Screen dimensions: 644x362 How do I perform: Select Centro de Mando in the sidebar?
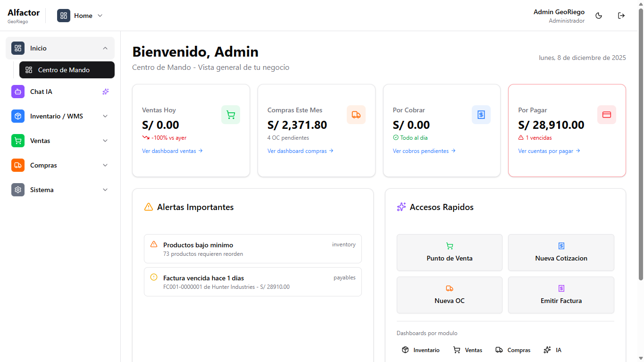(67, 69)
